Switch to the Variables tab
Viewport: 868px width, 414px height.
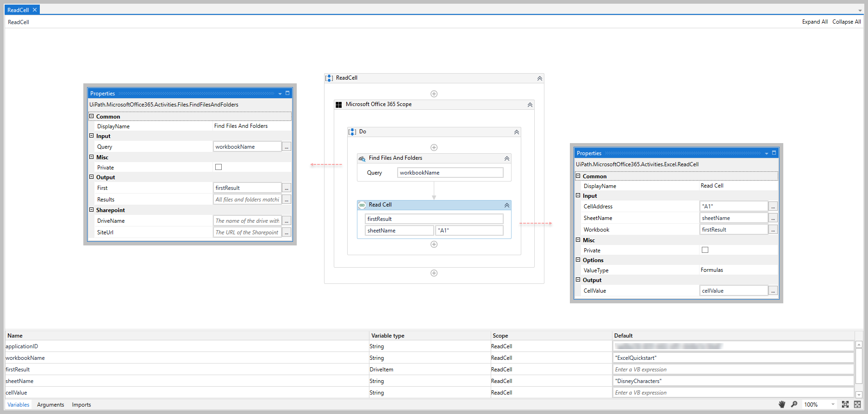coord(19,405)
